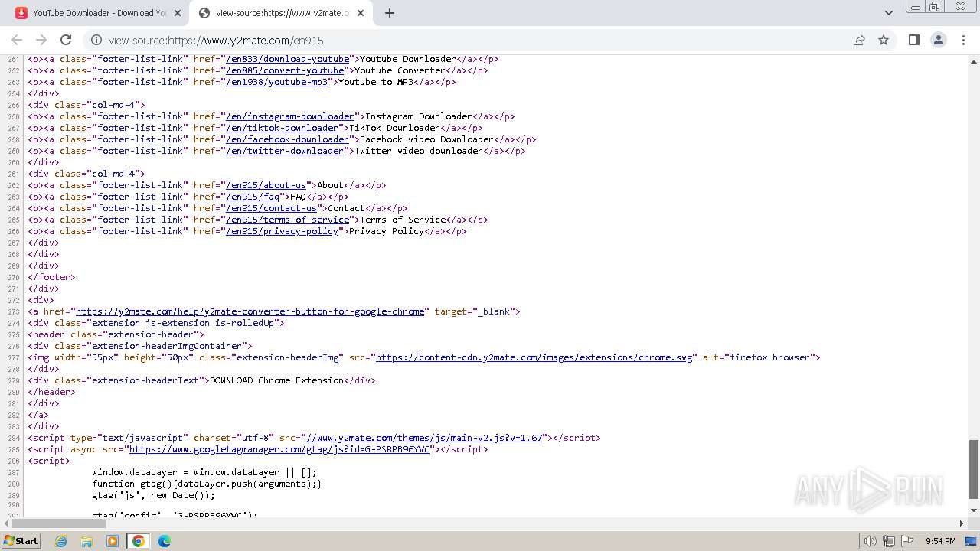Click the 'Privacy Policy' text in source
Image resolution: width=980 pixels, height=551 pixels.
(x=387, y=231)
